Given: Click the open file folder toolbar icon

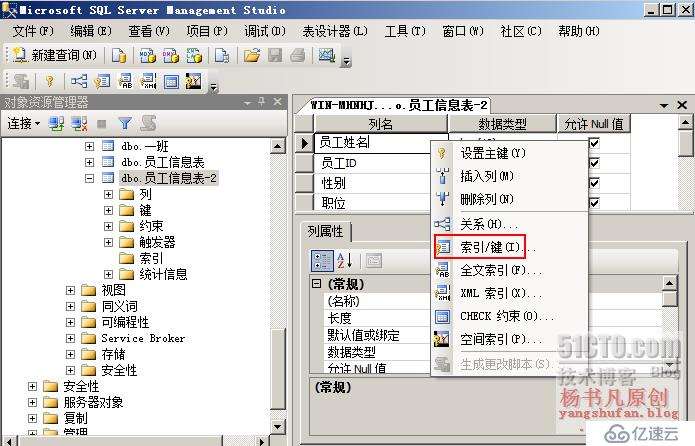Looking at the screenshot, I should 251,55.
